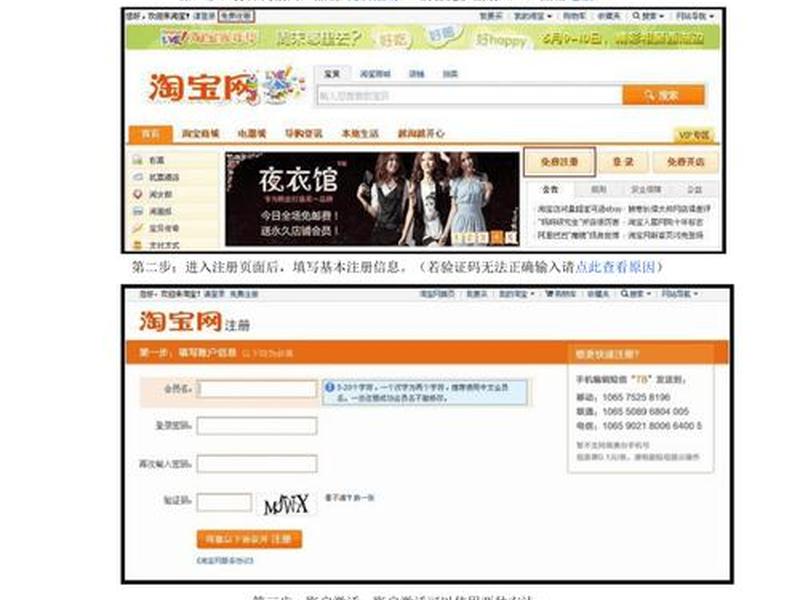
Task: Expand 网站导航 dropdown on homepage top bar
Action: pos(694,16)
